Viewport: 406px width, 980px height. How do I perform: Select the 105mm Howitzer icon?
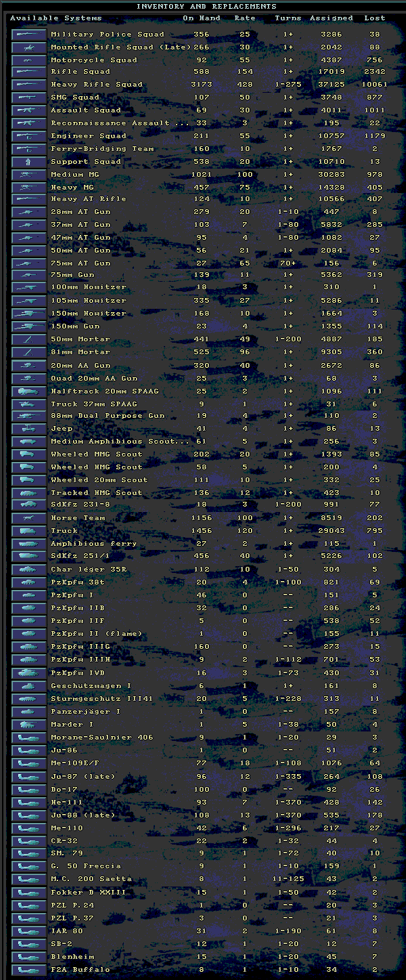click(x=29, y=301)
